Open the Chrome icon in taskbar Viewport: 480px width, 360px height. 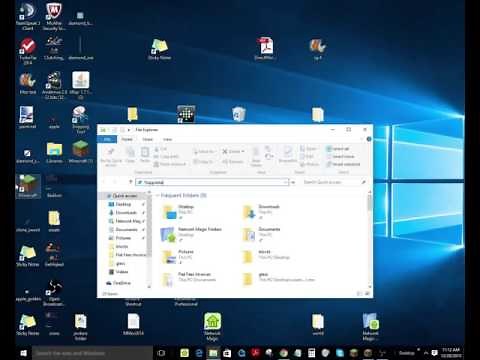(283, 353)
